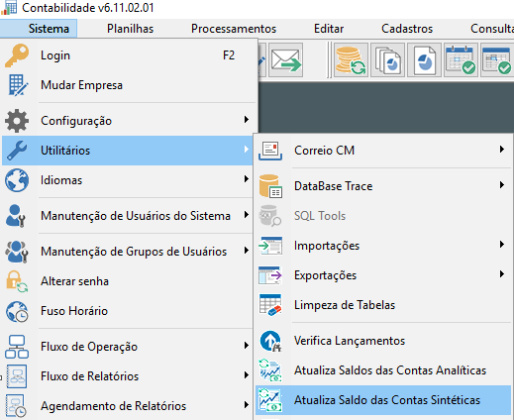Click the Exportações arrow icon
This screenshot has width=514, height=420.
(x=270, y=275)
